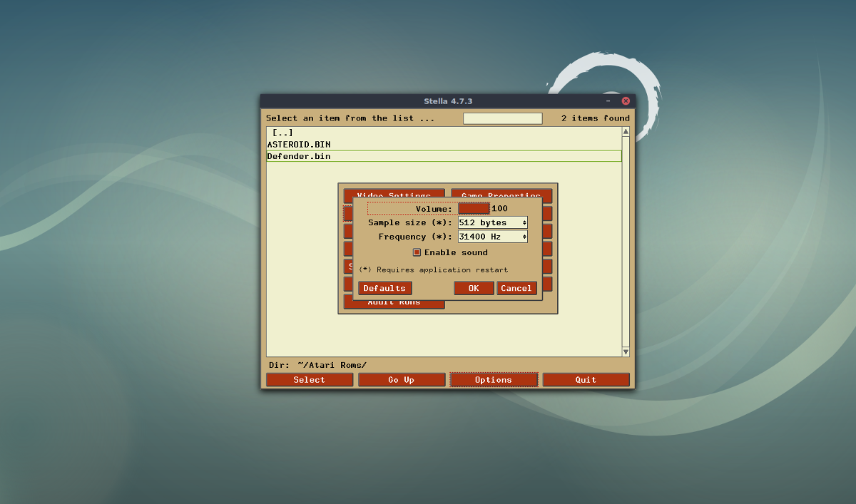Click the volume value "100"

pyautogui.click(x=500, y=209)
